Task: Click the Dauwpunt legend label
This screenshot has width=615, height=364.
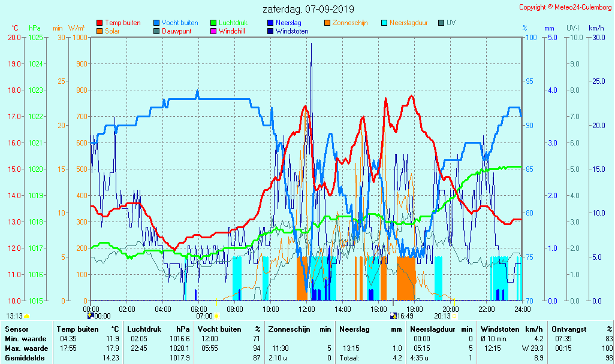Action: point(176,31)
